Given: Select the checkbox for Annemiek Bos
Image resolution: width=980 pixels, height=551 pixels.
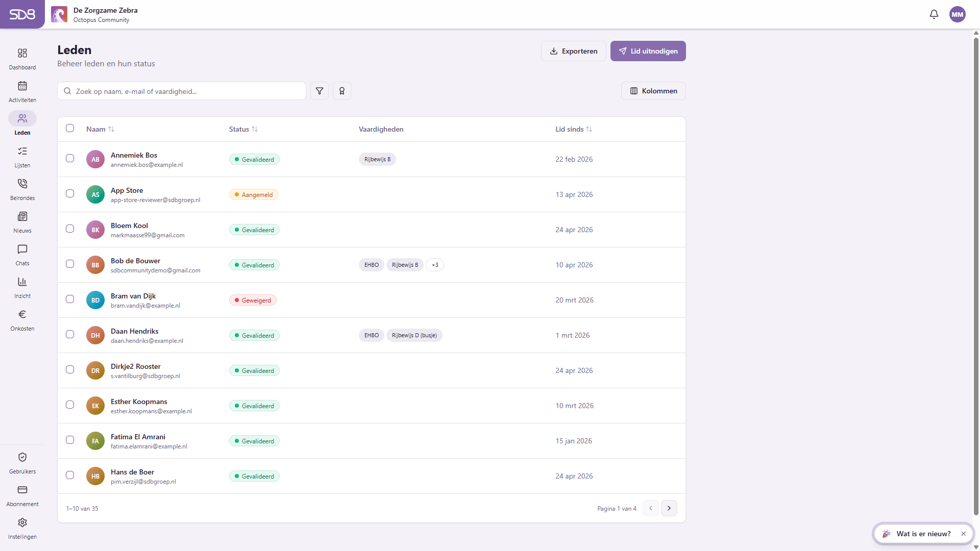Looking at the screenshot, I should coord(70,159).
